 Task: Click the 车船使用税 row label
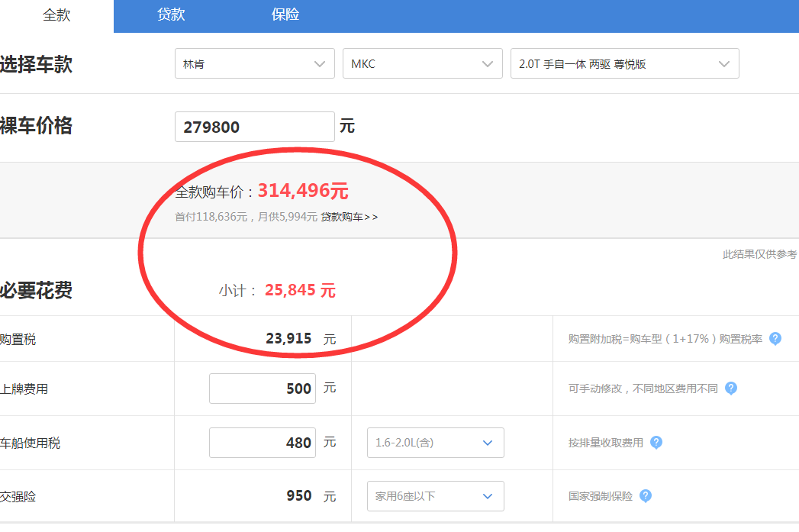point(30,443)
